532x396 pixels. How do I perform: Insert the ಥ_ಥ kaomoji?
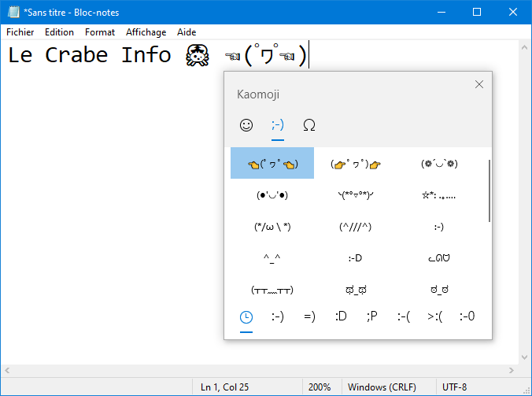[355, 290]
